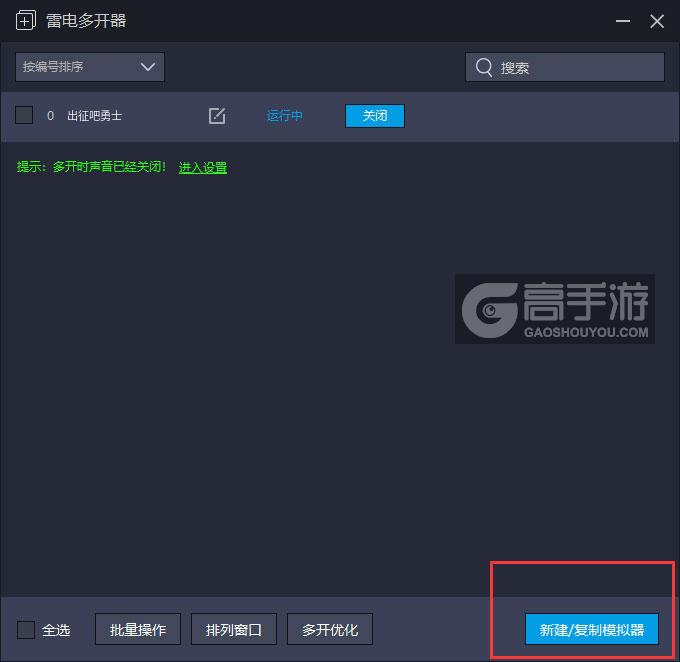Click the 多开优化 button
680x662 pixels.
[330, 629]
